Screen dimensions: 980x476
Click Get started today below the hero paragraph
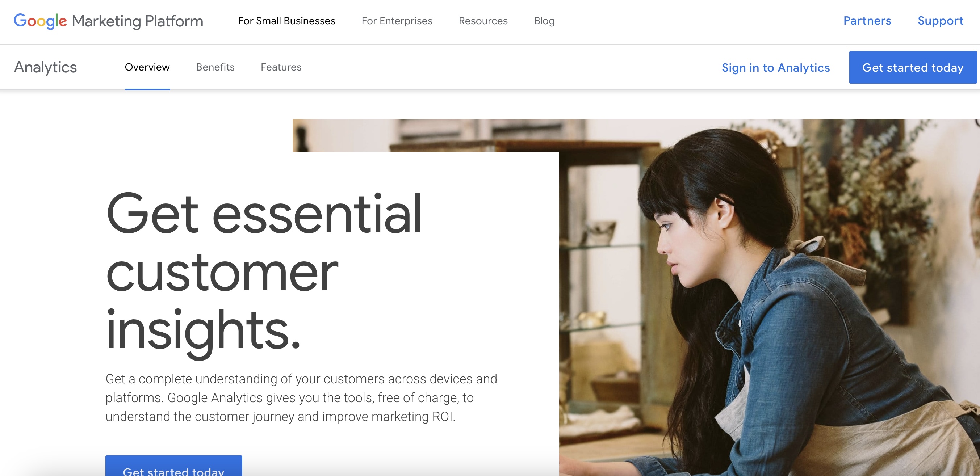[173, 466]
